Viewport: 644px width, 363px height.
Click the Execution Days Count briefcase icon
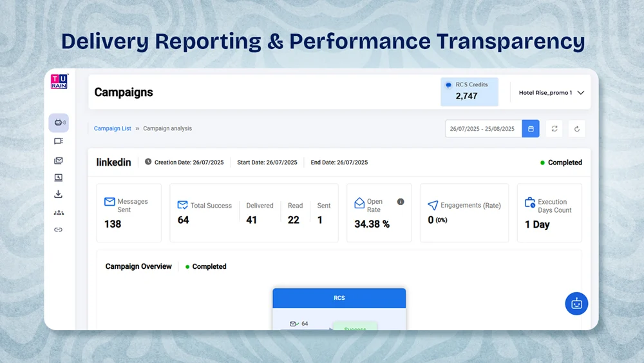pyautogui.click(x=530, y=202)
